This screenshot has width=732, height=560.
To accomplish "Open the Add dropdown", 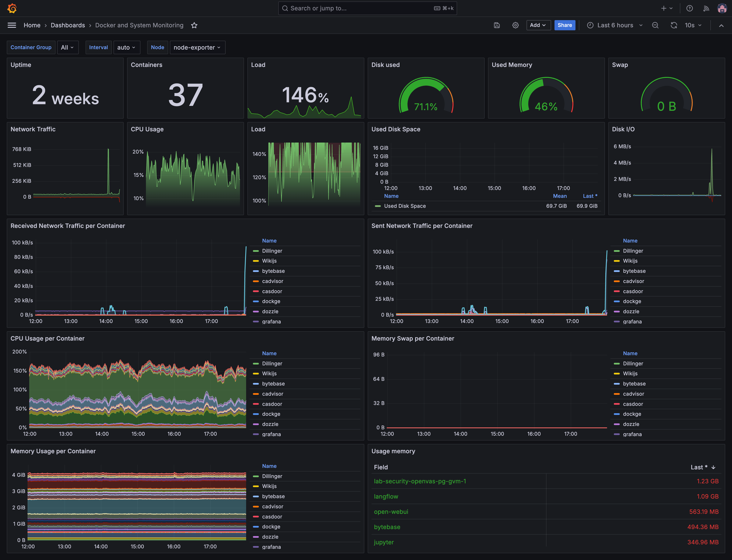I will (x=538, y=25).
